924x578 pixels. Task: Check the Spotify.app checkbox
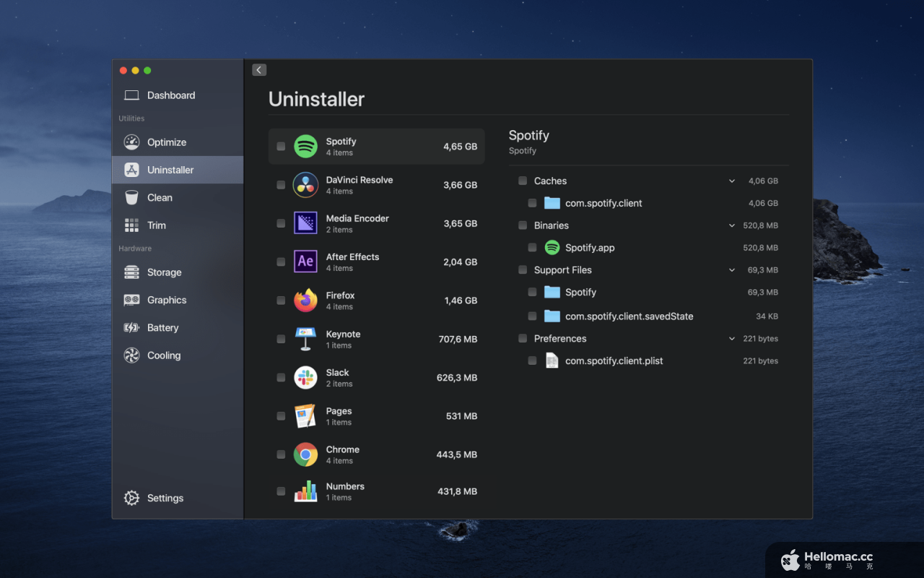[x=532, y=247]
